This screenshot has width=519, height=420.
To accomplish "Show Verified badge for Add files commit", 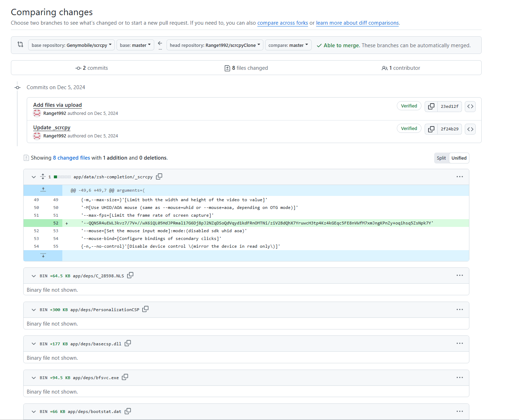I will point(409,106).
